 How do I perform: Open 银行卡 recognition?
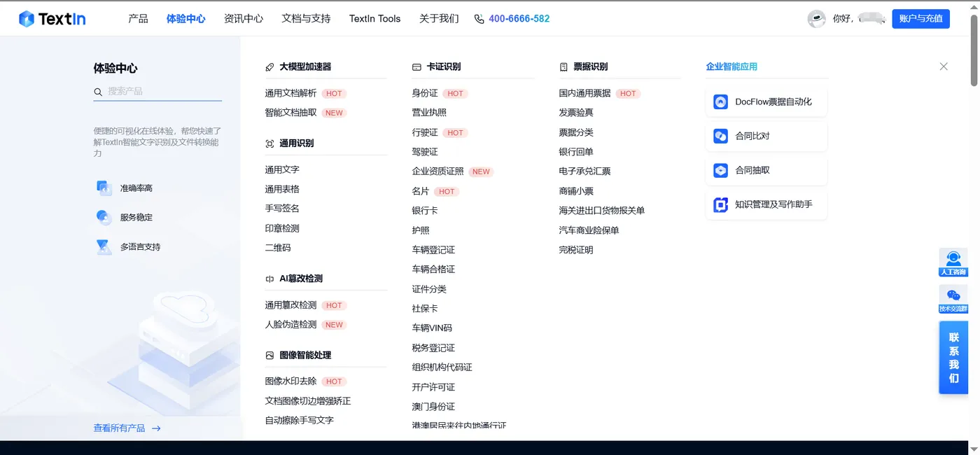[425, 211]
